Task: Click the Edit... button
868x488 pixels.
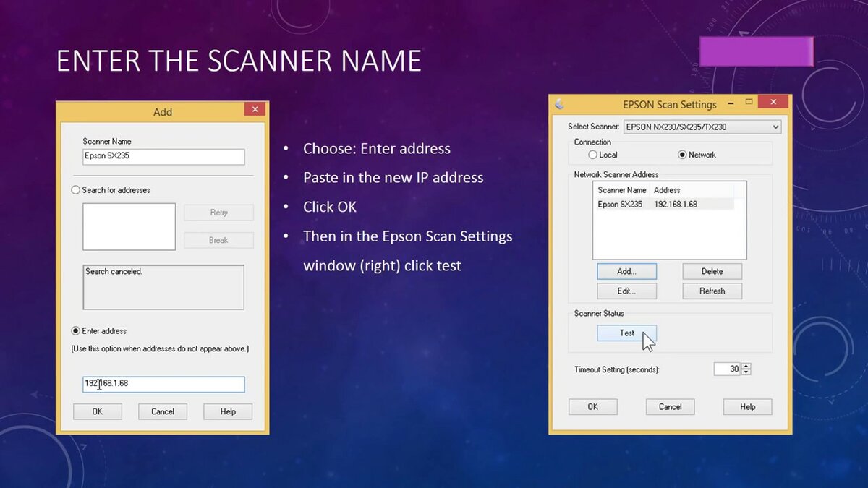Action: tap(626, 291)
